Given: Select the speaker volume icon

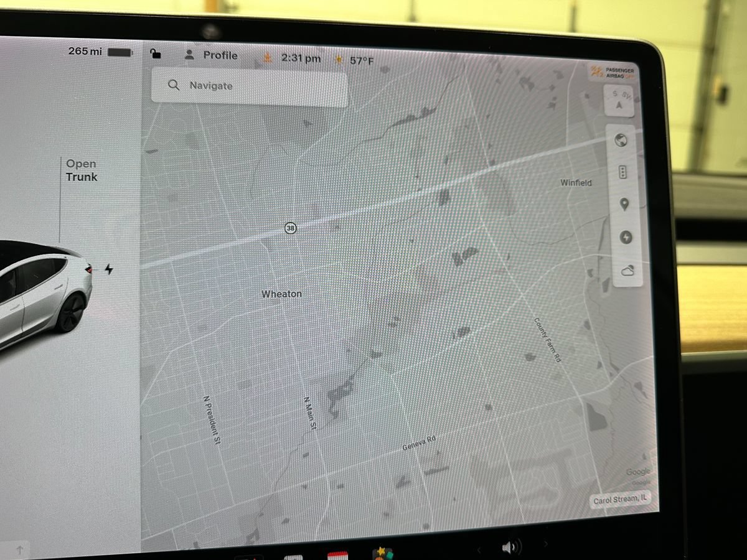Looking at the screenshot, I should click(x=510, y=548).
